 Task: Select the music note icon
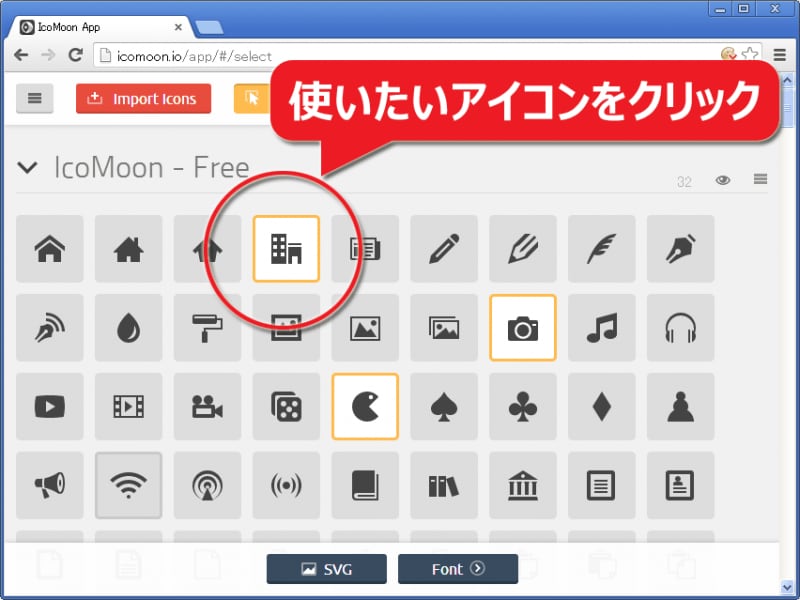coord(601,328)
